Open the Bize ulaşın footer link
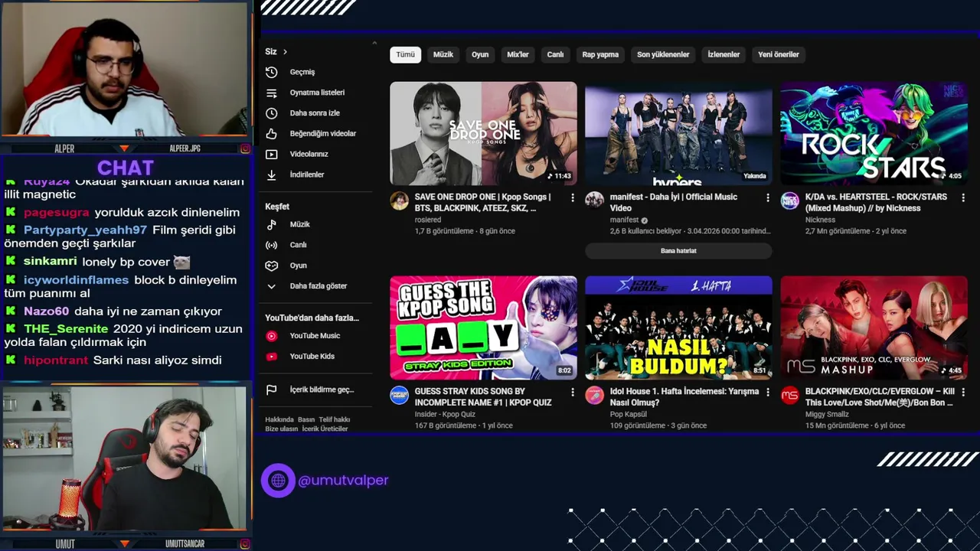Viewport: 980px width, 551px height. pos(282,429)
